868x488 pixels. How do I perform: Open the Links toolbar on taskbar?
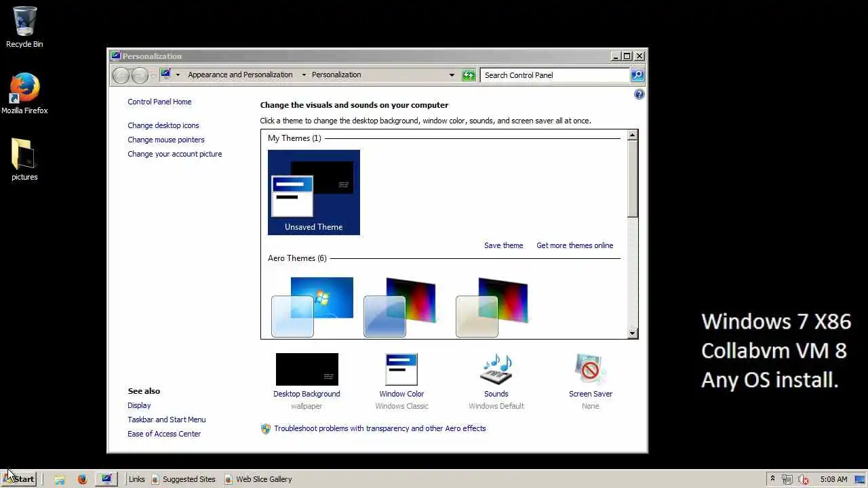coord(136,479)
